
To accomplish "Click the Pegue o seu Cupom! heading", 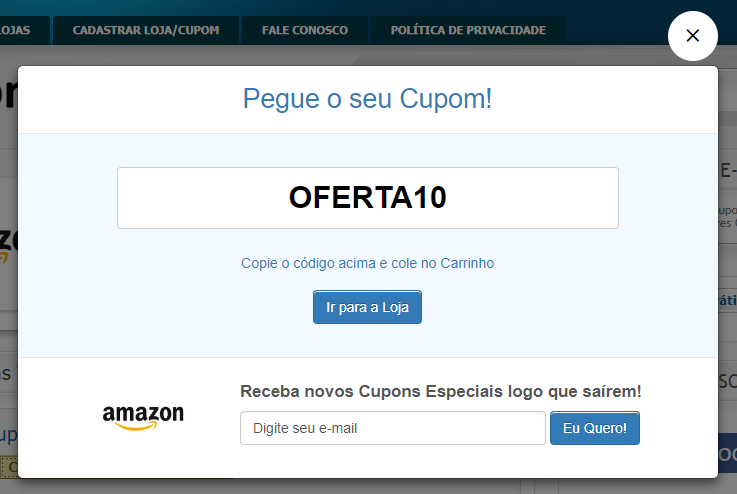I will 368,99.
